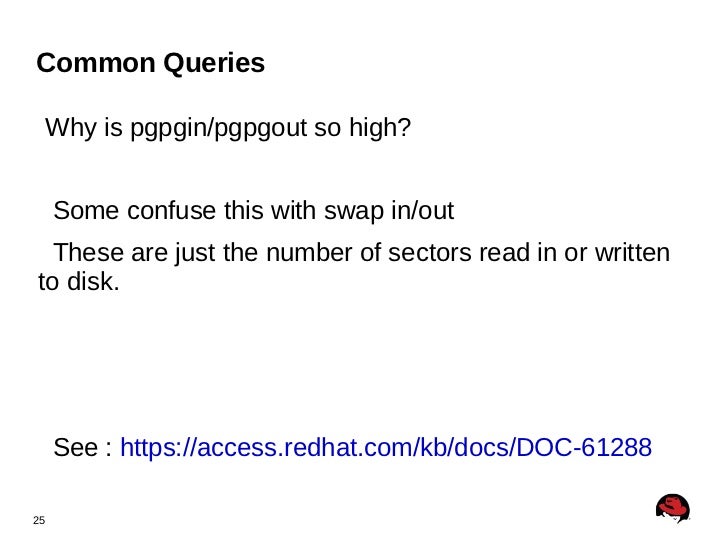Viewport: 728px width, 546px height.
Task: Click the word 'See' before the link
Action: (76, 448)
